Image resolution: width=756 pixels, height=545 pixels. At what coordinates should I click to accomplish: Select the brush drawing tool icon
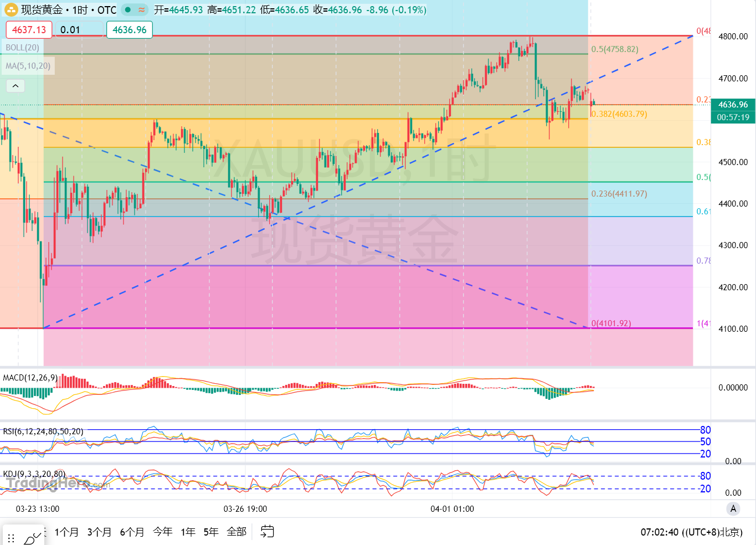coord(33,538)
